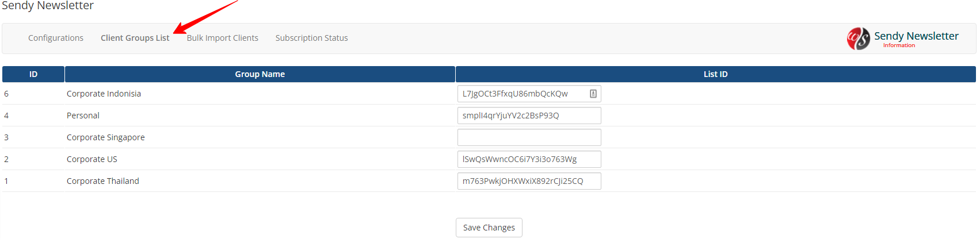
Task: Go to the Subscription Status tab
Action: pos(312,38)
